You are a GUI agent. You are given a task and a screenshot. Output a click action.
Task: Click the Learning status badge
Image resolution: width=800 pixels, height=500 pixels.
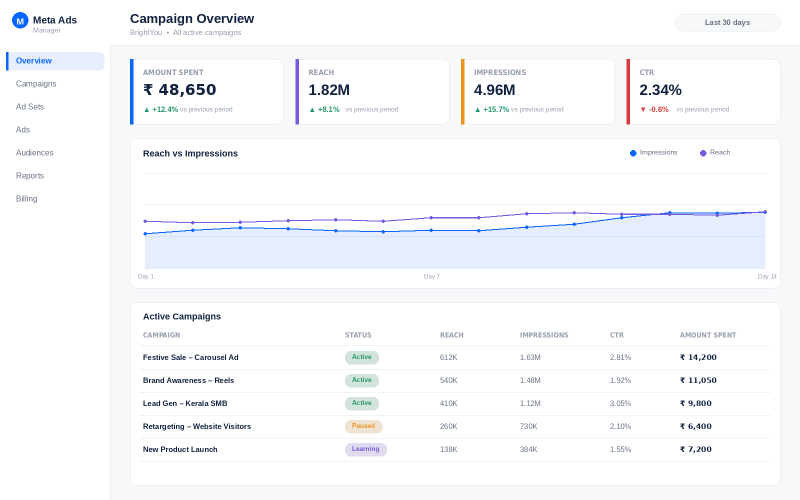click(x=365, y=449)
